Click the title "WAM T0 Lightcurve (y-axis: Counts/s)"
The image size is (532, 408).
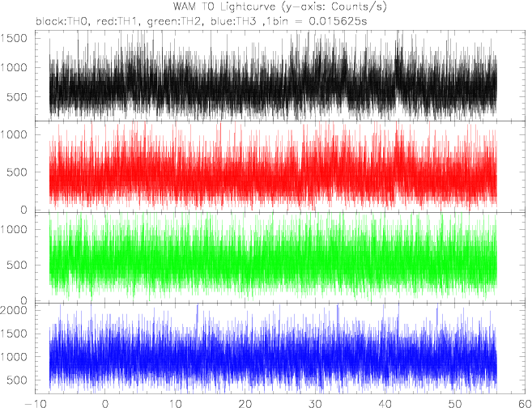click(280, 6)
